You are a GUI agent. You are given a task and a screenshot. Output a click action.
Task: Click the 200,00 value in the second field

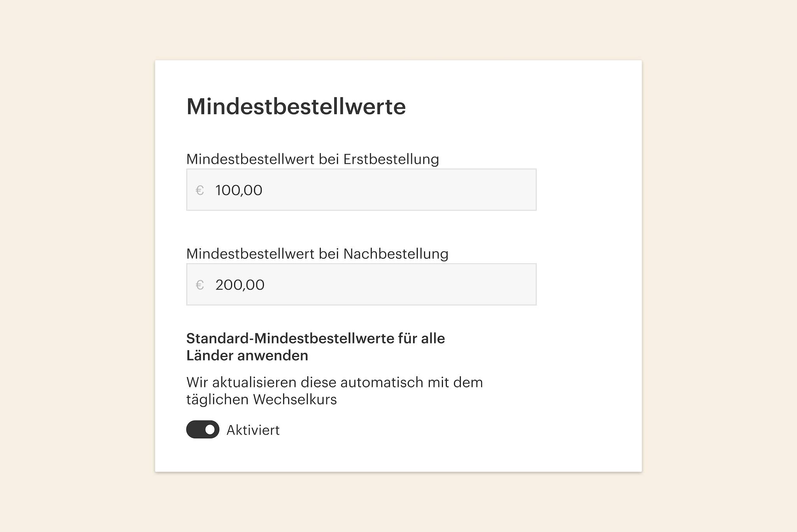[240, 285]
